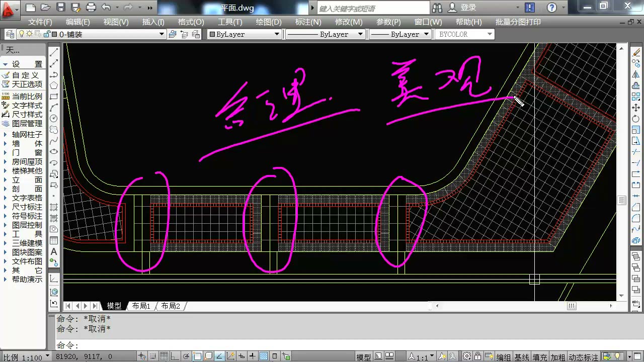This screenshot has height=362, width=644.
Task: Click the 登录 sign-in button
Action: (x=463, y=8)
